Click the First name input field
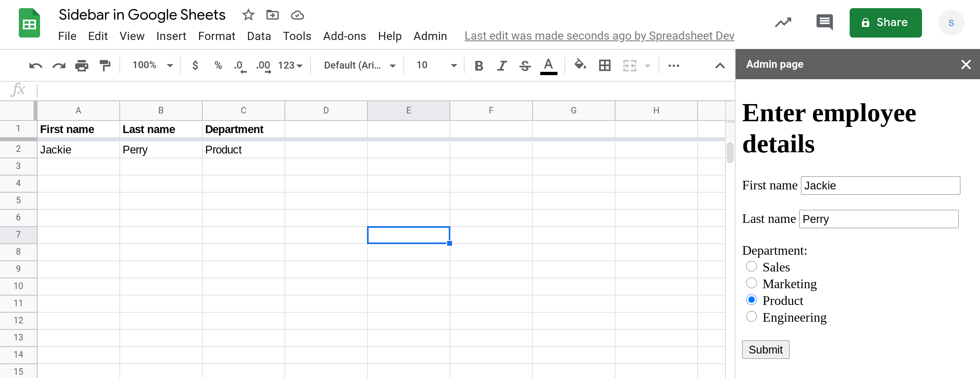The image size is (980, 378). coord(880,186)
